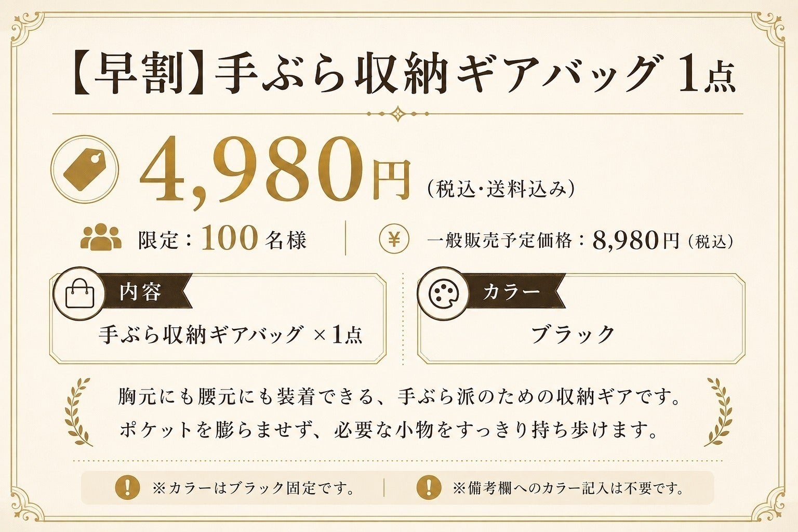Click the ブラック color value
798x532 pixels.
pos(573,335)
